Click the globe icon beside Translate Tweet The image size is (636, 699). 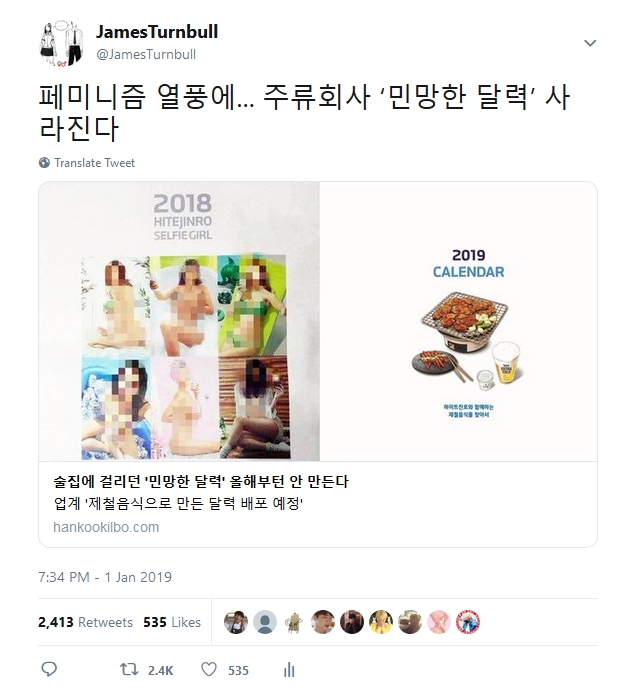pyautogui.click(x=44, y=163)
